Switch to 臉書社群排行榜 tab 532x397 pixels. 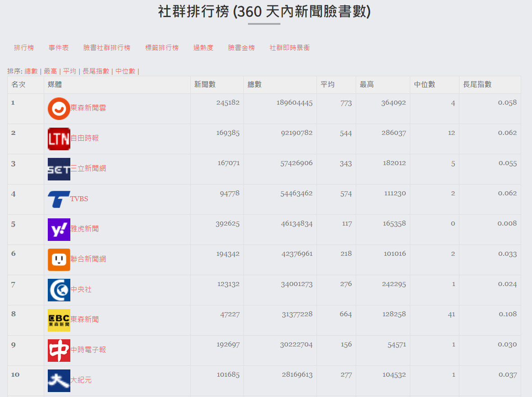pos(107,47)
